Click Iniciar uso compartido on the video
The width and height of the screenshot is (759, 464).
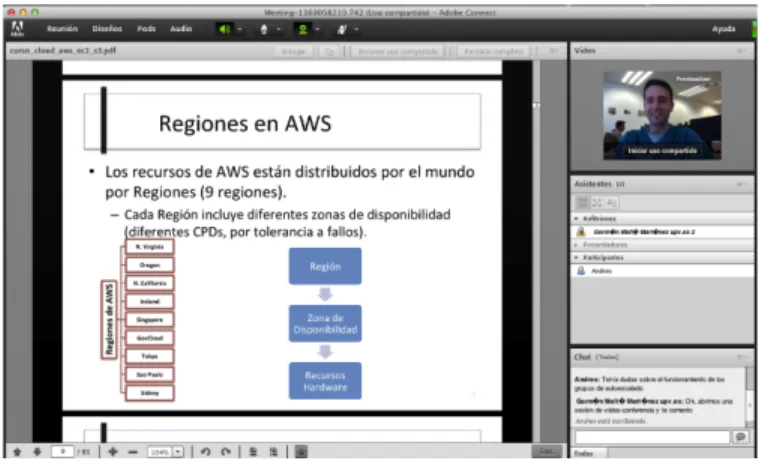(x=662, y=150)
